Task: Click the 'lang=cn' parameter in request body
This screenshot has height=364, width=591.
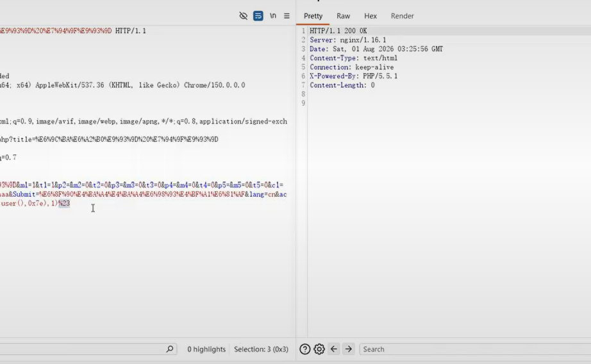Action: [263, 194]
